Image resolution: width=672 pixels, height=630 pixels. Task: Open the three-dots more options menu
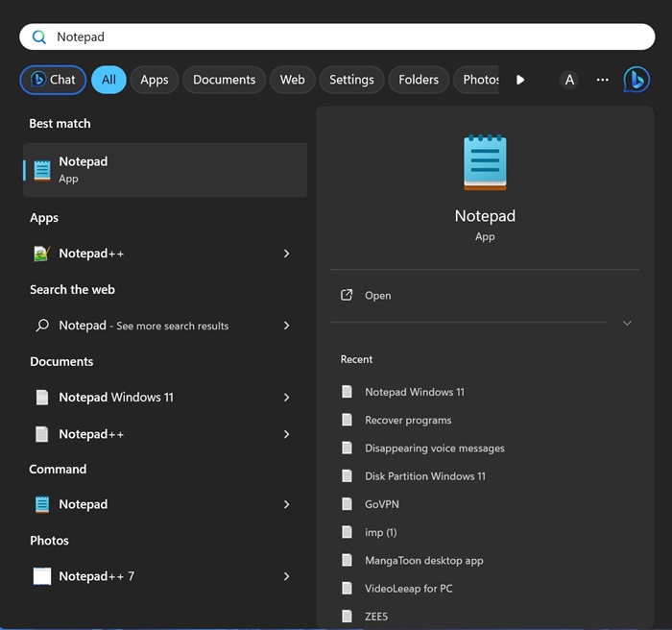[x=602, y=80]
